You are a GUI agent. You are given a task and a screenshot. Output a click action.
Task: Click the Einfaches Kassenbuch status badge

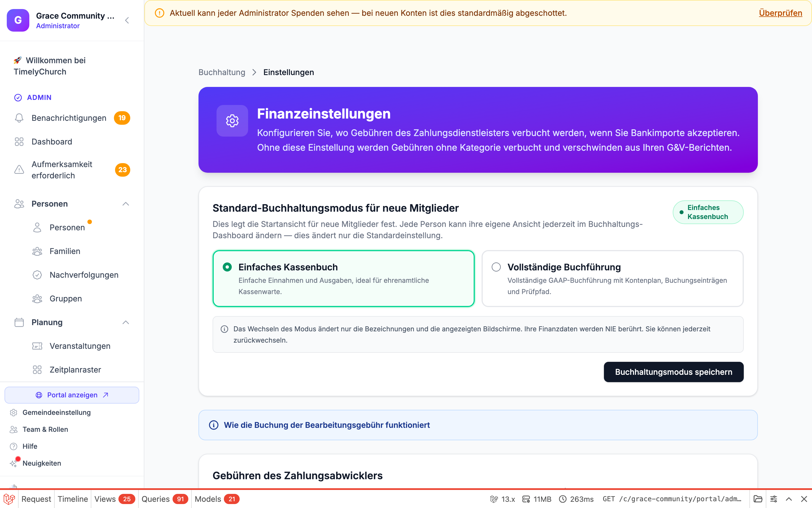(x=708, y=212)
